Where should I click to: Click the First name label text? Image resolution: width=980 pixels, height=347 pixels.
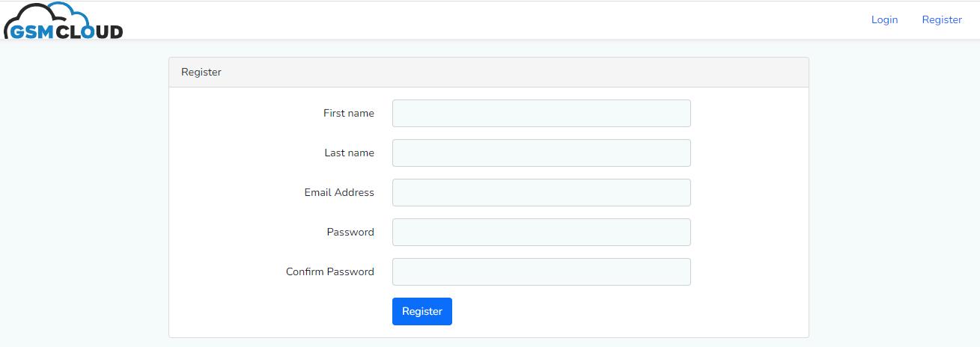348,114
